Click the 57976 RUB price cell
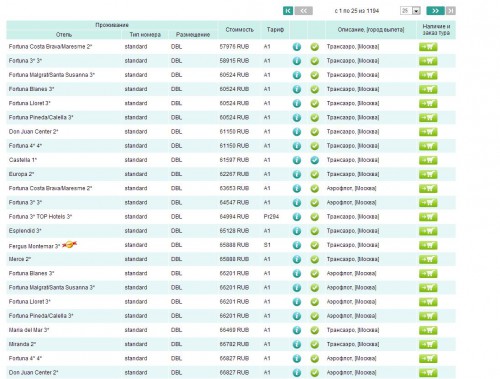This screenshot has height=379, width=500. (234, 47)
